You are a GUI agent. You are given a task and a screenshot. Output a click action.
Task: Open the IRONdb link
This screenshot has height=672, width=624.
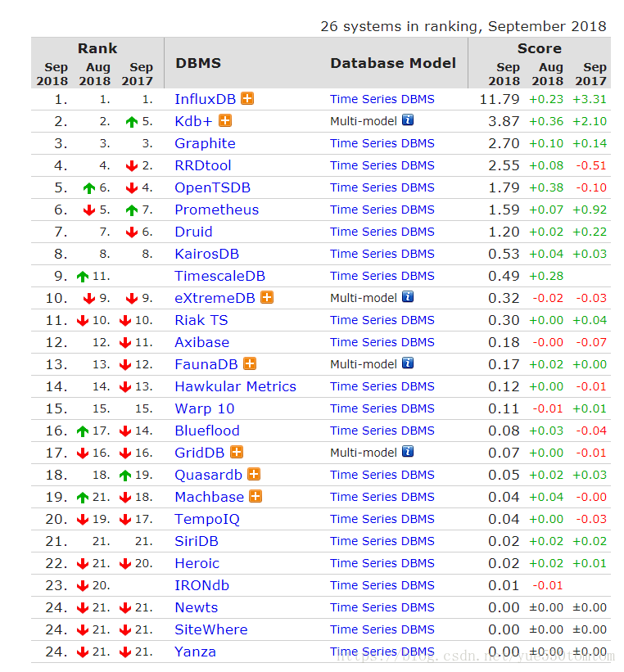coord(202,585)
